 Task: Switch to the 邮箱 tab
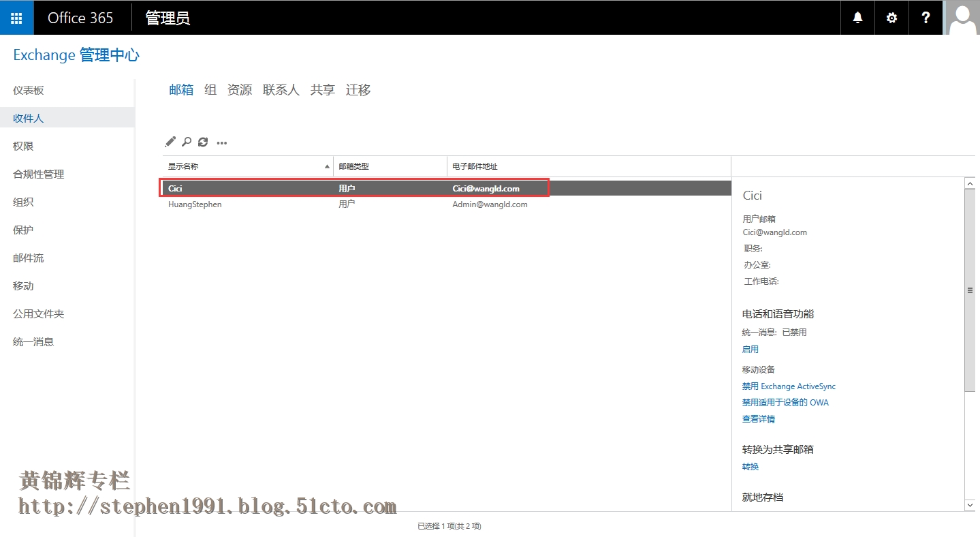coord(181,90)
